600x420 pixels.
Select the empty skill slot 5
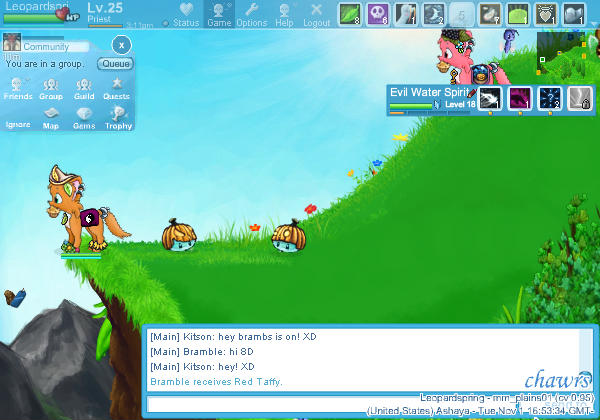[x=461, y=14]
